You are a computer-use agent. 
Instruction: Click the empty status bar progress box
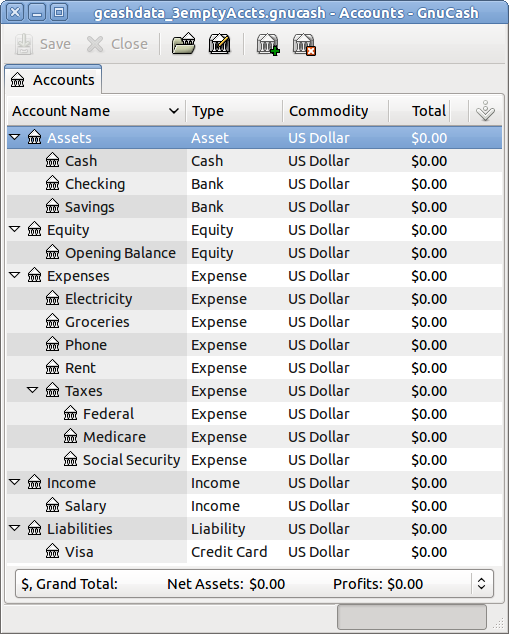click(412, 617)
